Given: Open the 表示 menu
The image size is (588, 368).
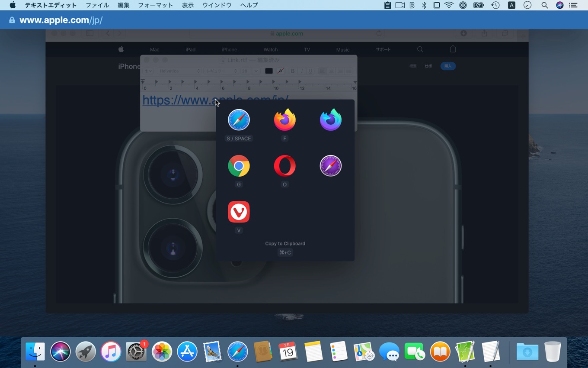Looking at the screenshot, I should pos(188,5).
